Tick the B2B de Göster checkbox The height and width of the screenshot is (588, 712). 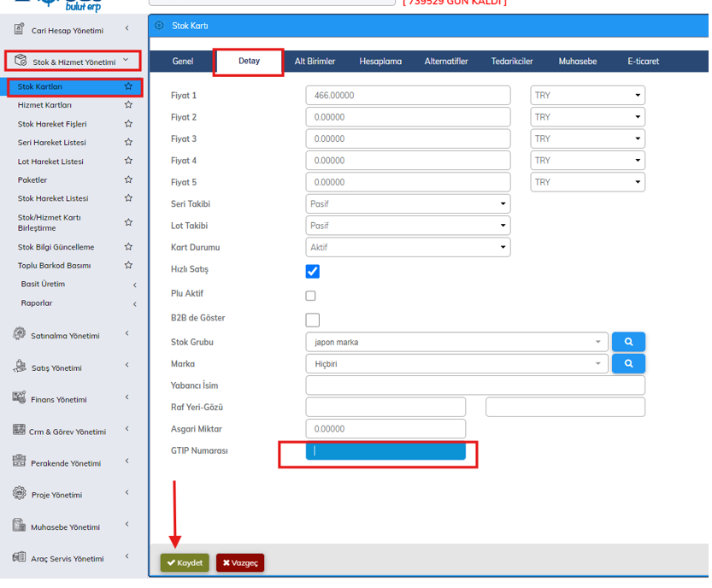[312, 320]
